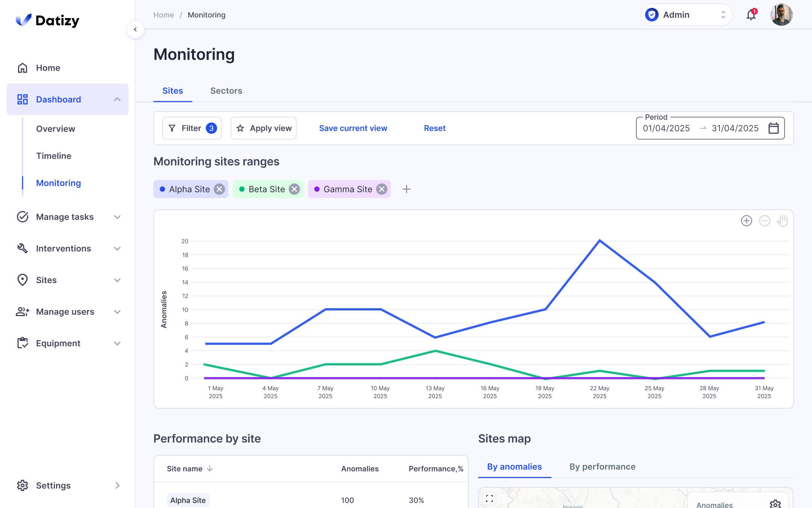The image size is (812, 508).
Task: Remove the Beta Site chip
Action: point(294,189)
